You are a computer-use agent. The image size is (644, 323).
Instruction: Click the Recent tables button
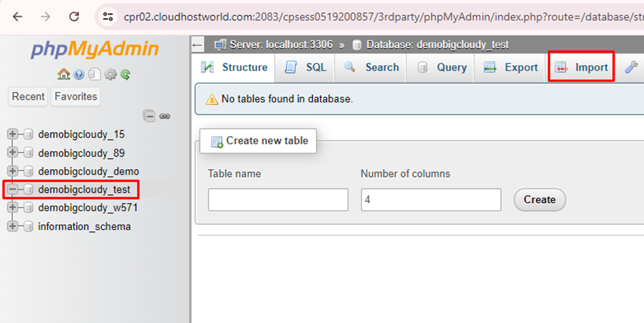tap(28, 96)
